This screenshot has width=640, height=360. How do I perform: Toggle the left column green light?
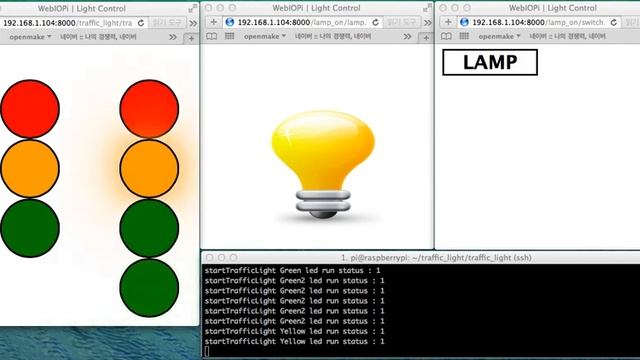(x=30, y=228)
